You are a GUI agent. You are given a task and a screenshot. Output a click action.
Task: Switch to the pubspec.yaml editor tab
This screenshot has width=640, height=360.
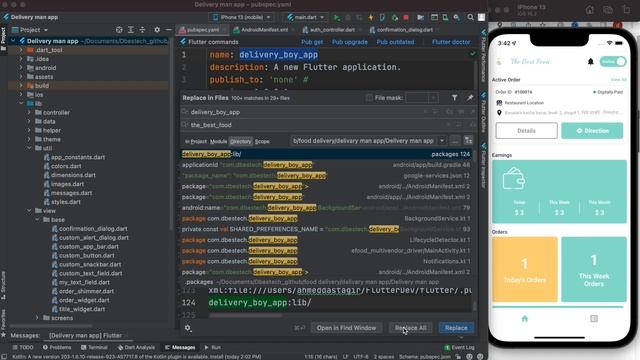[x=202, y=30]
